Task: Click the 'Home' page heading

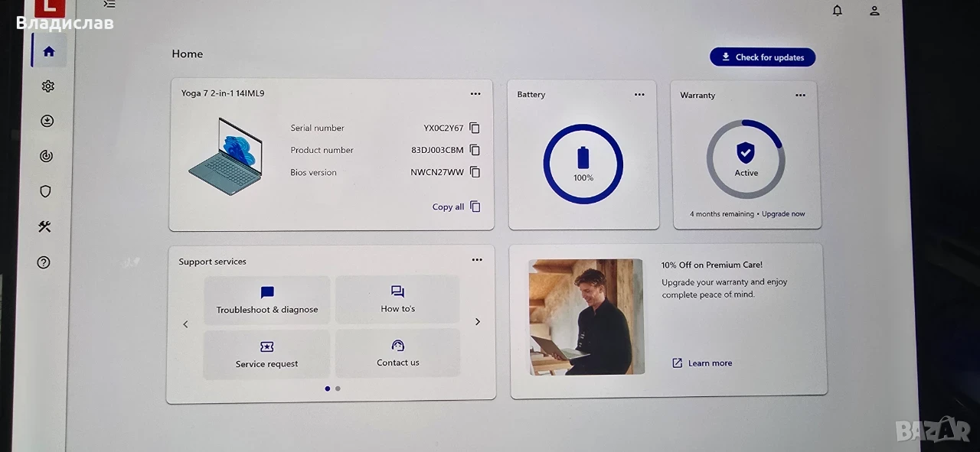Action: click(x=188, y=54)
